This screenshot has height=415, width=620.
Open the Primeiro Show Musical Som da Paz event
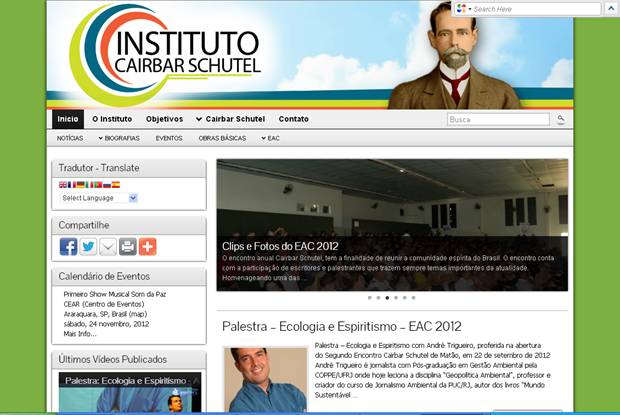point(115,294)
